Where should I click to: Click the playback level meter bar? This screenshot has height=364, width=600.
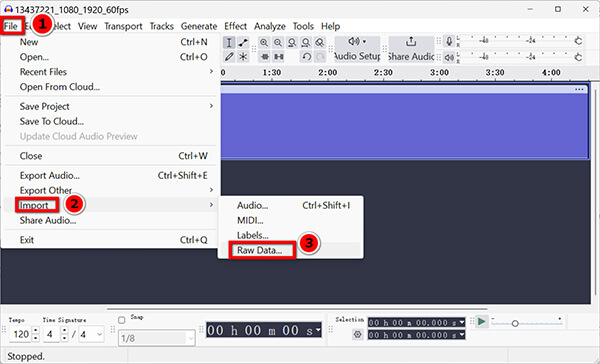516,57
